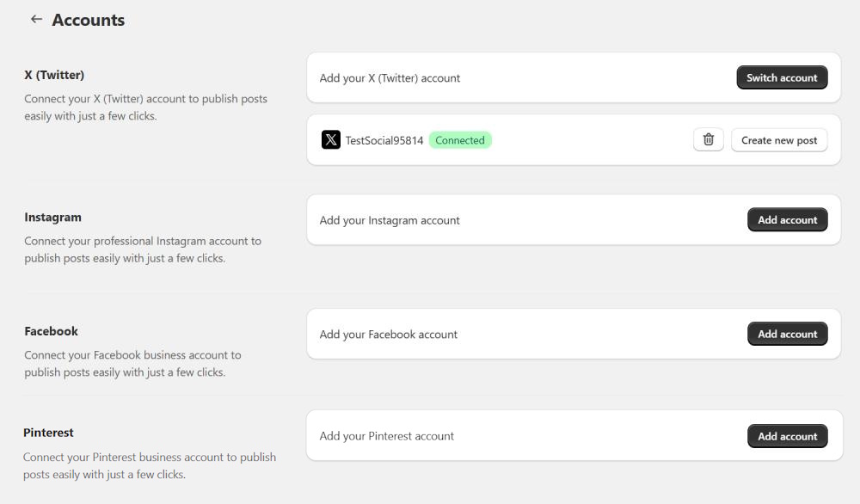Click the X logo next to TestSocial95814
The image size is (860, 504).
(x=331, y=140)
